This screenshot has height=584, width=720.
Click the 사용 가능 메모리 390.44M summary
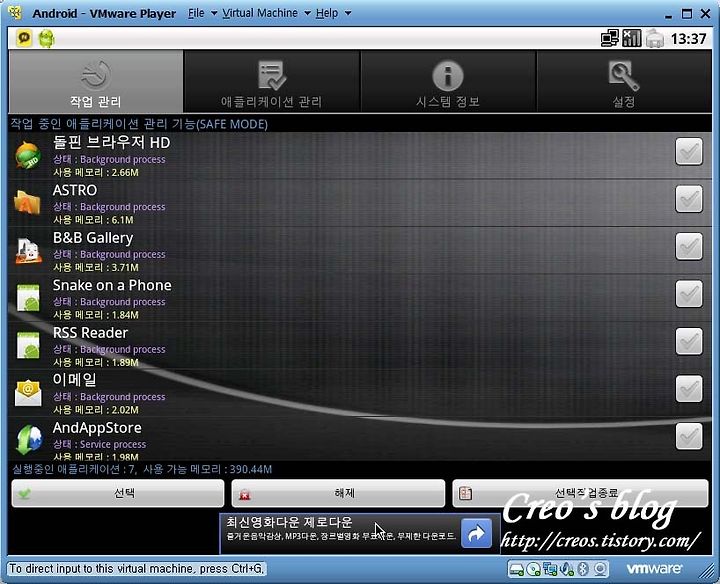pyautogui.click(x=208, y=469)
